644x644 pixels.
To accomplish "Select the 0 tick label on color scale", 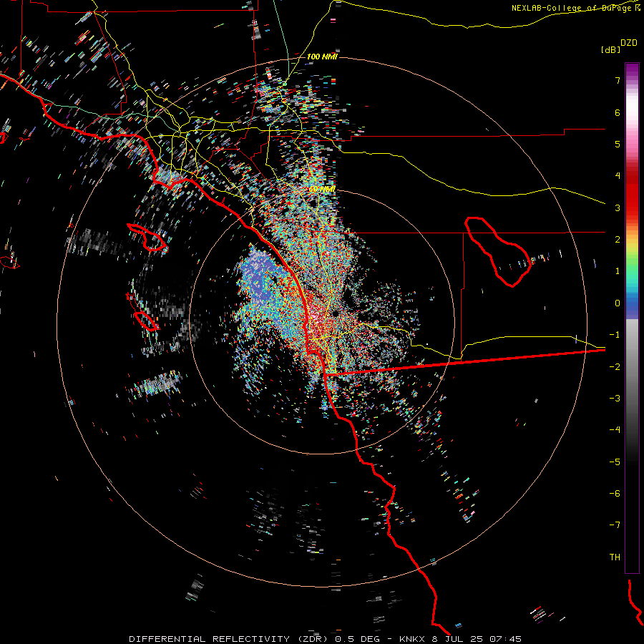I will (x=618, y=303).
